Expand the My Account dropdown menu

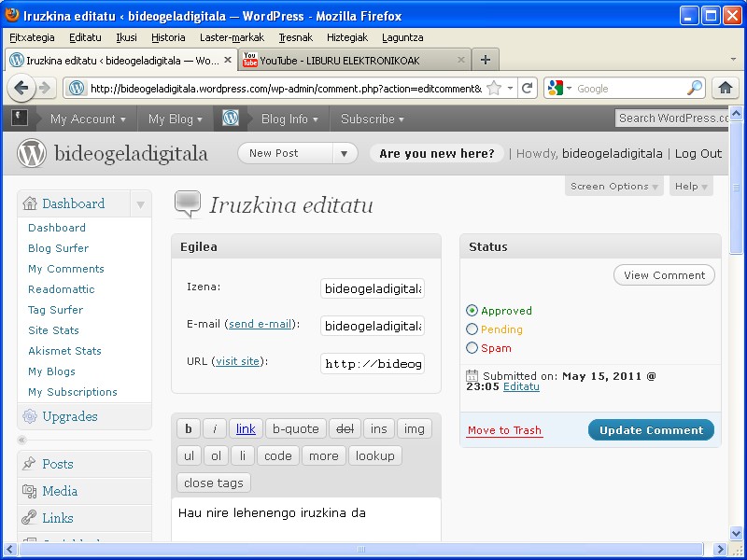tap(88, 119)
